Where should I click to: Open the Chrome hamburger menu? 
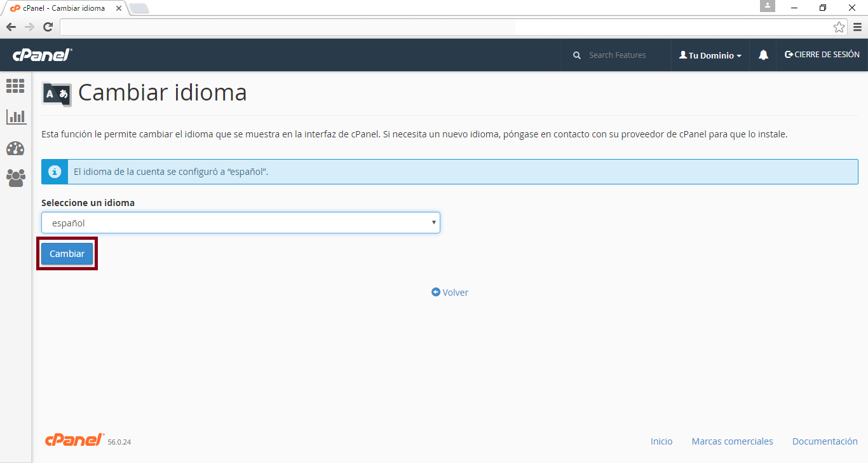tap(857, 27)
